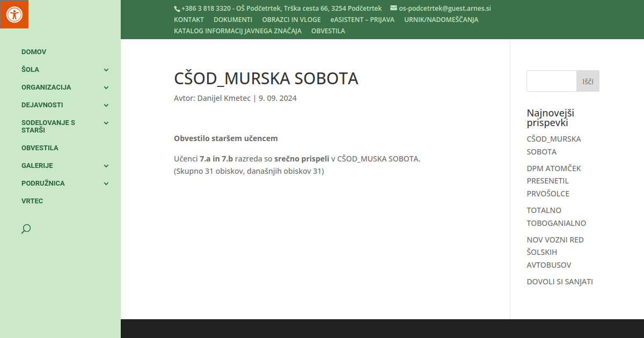Expand the ORGANIZACIJA submenu arrow
This screenshot has height=338, width=644.
point(106,87)
